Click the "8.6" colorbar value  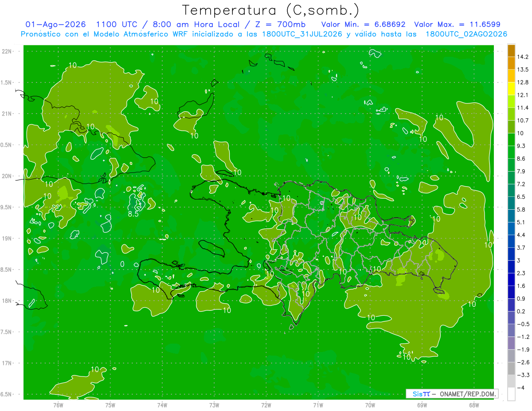(x=521, y=159)
